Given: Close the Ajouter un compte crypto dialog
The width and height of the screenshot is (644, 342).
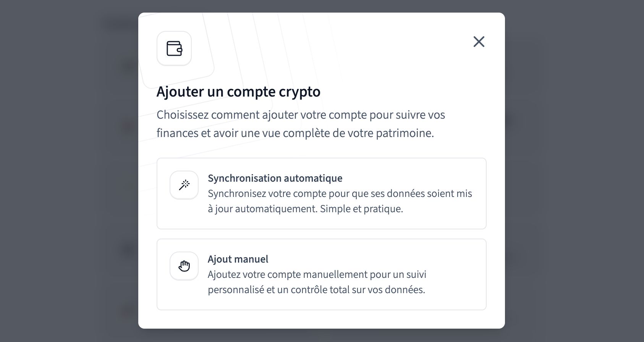Looking at the screenshot, I should pyautogui.click(x=479, y=42).
